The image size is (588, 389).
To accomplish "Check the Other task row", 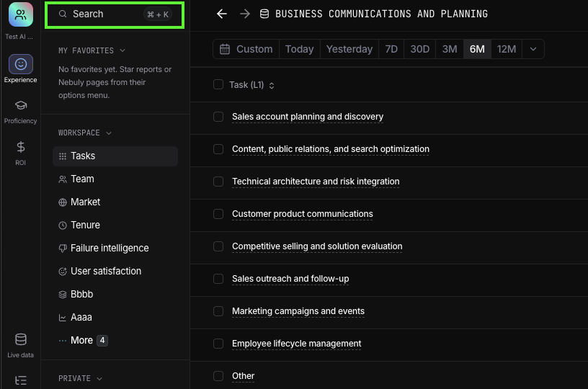I will 218,376.
